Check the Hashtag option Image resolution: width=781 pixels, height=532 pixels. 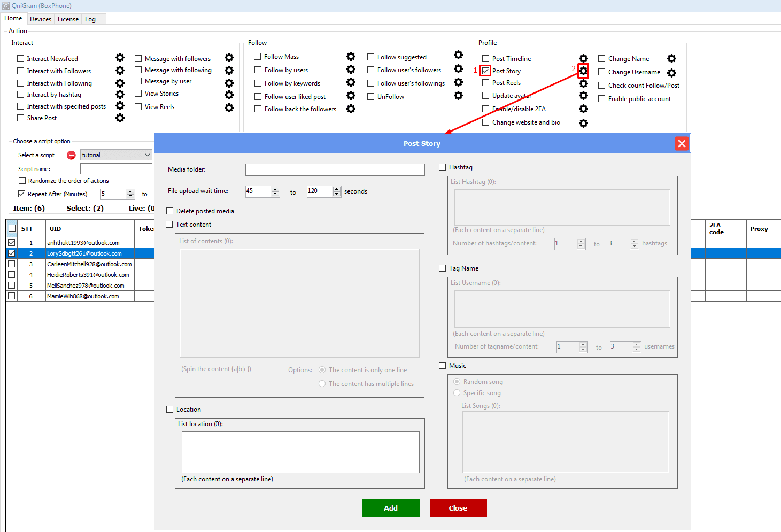tap(443, 167)
